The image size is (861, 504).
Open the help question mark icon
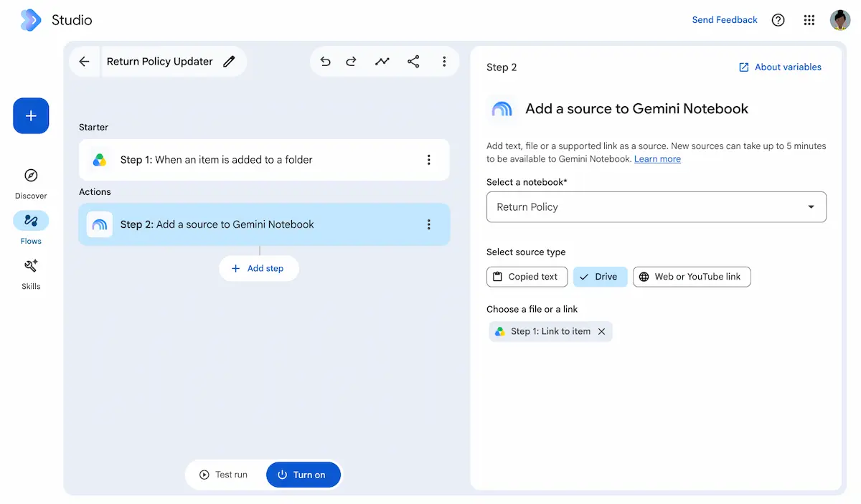778,20
